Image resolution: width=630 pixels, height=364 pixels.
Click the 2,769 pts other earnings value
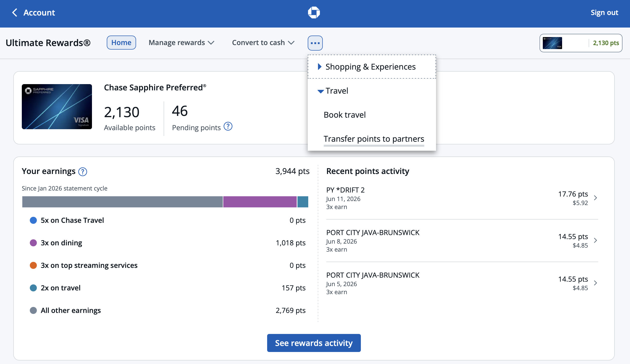[291, 310]
